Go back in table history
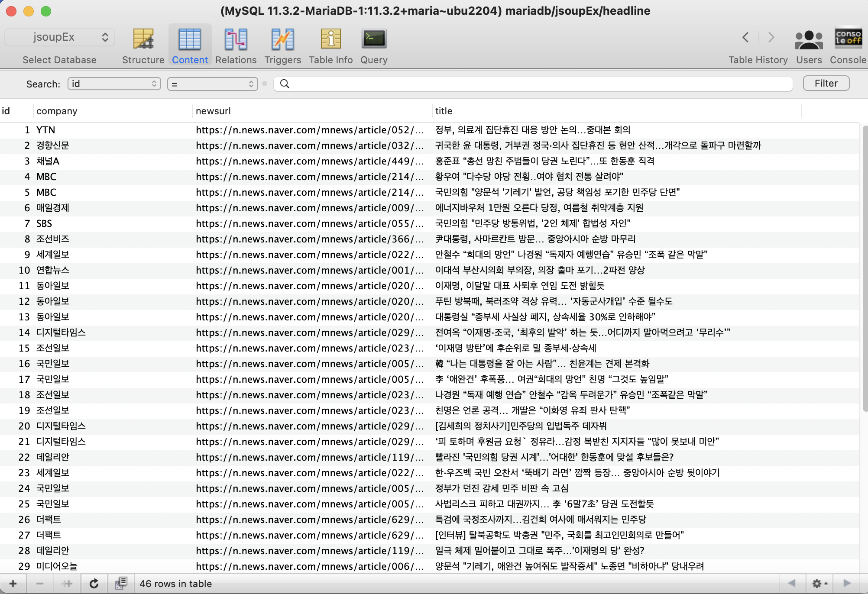The height and width of the screenshot is (594, 868). click(x=745, y=37)
